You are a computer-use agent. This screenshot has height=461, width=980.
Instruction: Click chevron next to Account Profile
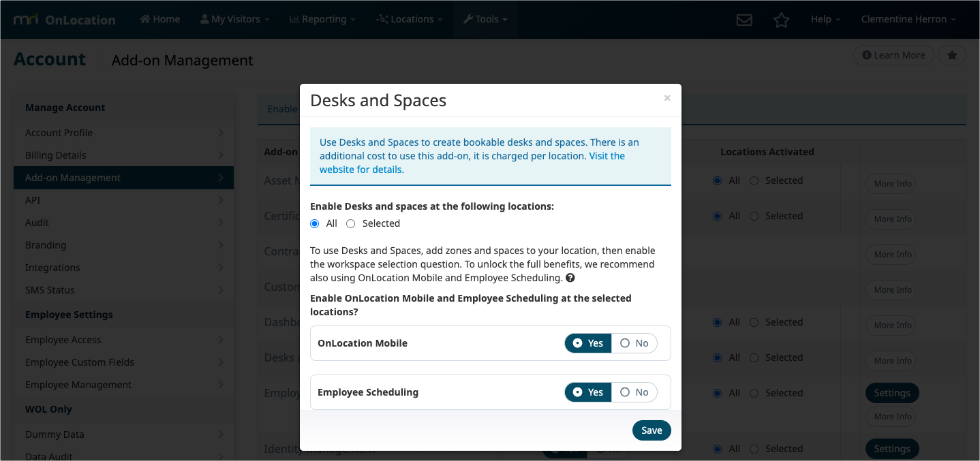pos(220,133)
